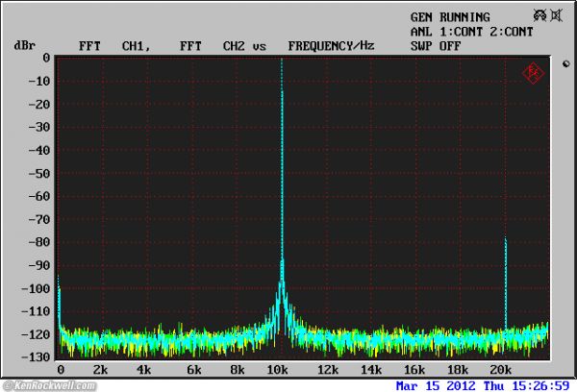
Task: Click the low-frequency spike near 0 Hz
Action: (x=59, y=300)
